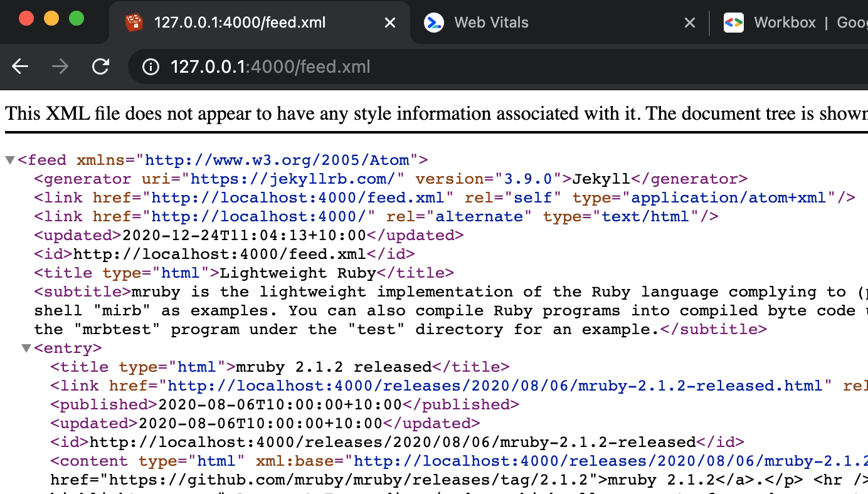The height and width of the screenshot is (494, 868).
Task: Click the "This XML file does not appear" notice
Action: point(437,113)
